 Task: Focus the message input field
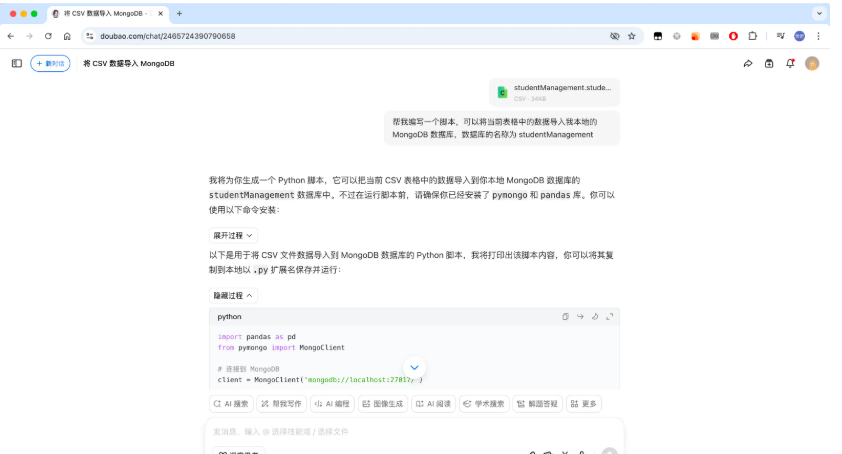coord(413,431)
